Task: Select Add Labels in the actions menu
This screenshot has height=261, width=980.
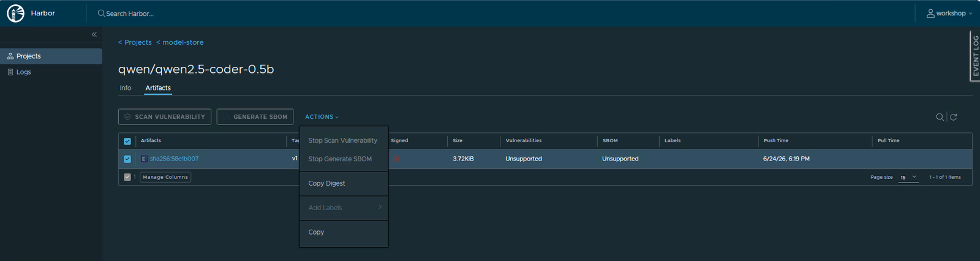Action: pos(325,208)
